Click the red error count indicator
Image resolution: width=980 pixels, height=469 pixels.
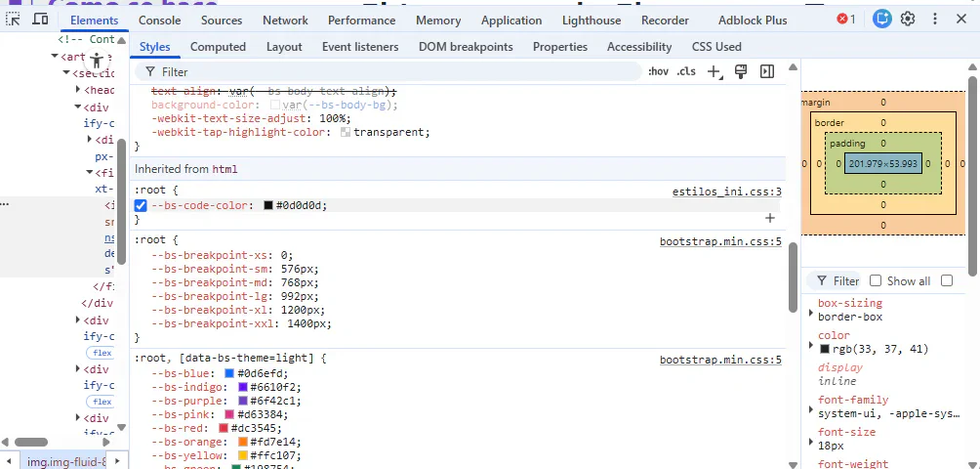point(846,19)
